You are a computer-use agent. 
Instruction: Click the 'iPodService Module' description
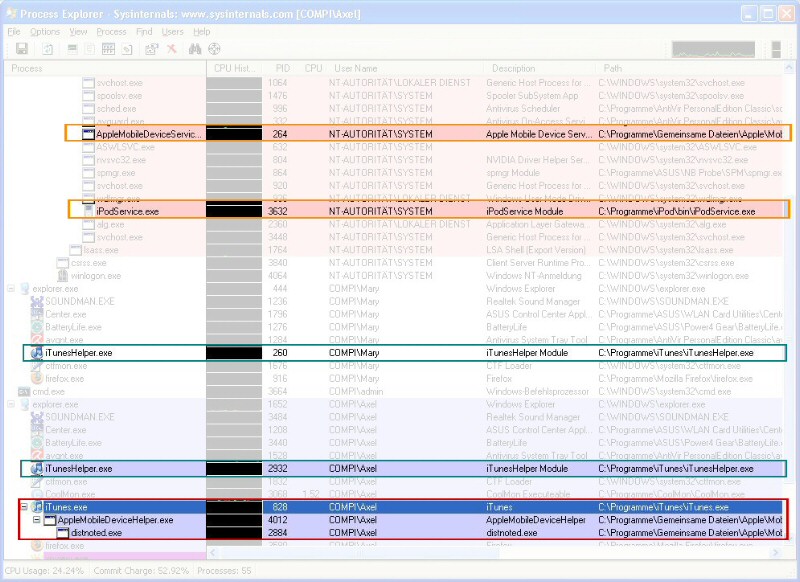pyautogui.click(x=524, y=211)
